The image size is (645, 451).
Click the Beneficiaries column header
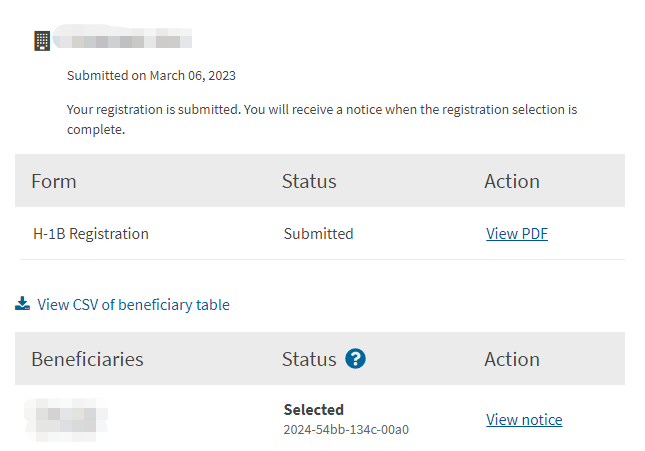[x=87, y=359]
